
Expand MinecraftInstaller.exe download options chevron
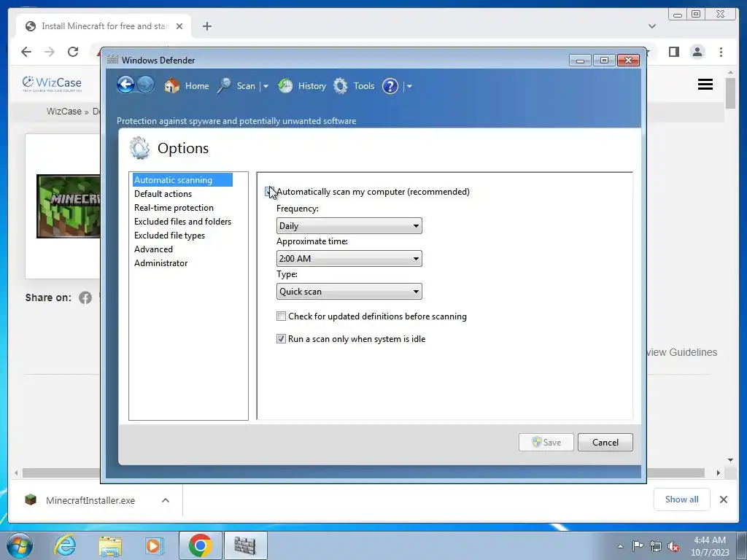(x=166, y=500)
